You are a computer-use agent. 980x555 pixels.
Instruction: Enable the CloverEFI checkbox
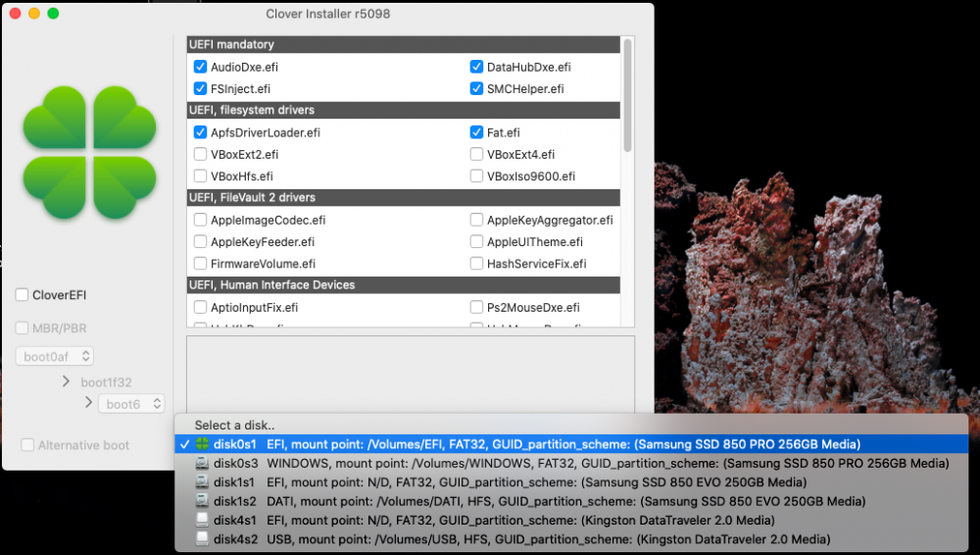pyautogui.click(x=22, y=295)
